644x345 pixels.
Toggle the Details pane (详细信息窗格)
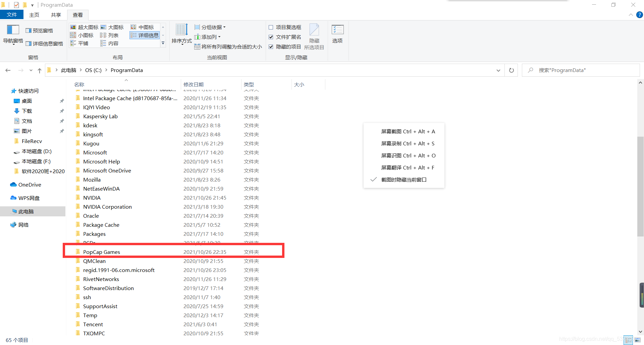44,44
